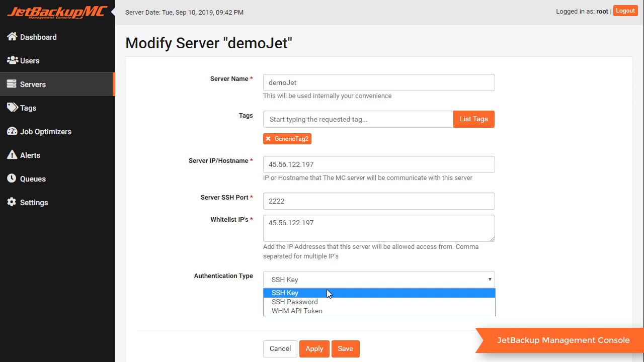Click the Server Date text
The image size is (644, 362).
tap(184, 12)
